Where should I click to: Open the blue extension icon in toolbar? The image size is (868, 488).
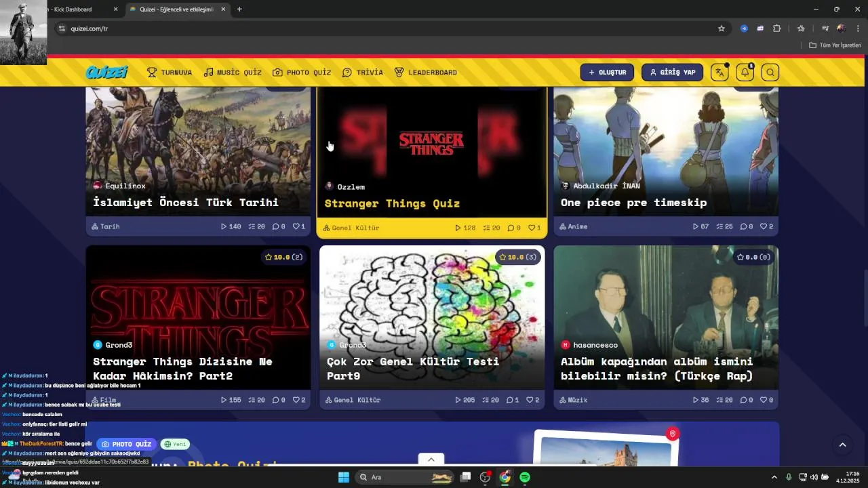[x=744, y=28]
